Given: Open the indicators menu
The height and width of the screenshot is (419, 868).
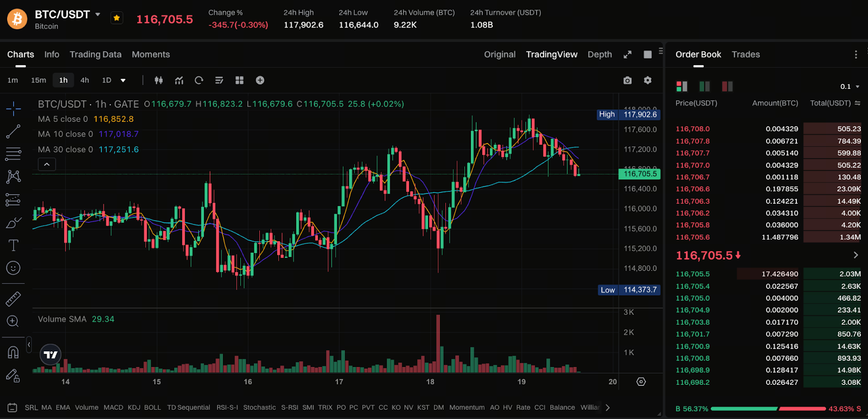Looking at the screenshot, I should [179, 80].
